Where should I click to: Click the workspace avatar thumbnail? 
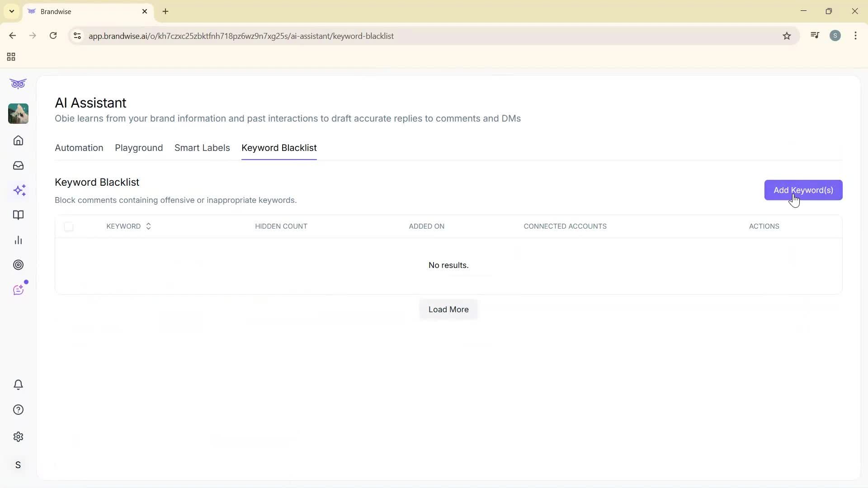click(x=18, y=113)
